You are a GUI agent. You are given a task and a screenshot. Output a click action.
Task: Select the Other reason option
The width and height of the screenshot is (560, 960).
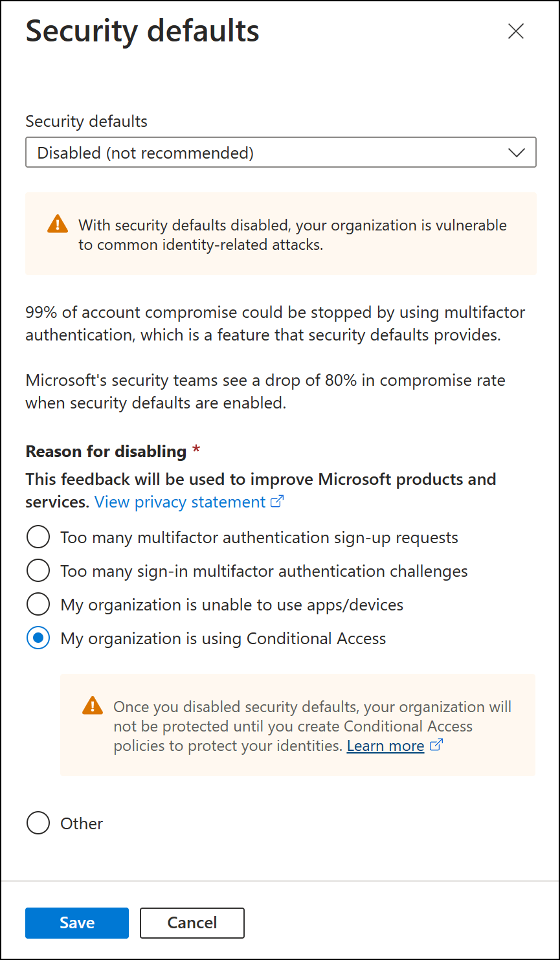coord(38,823)
